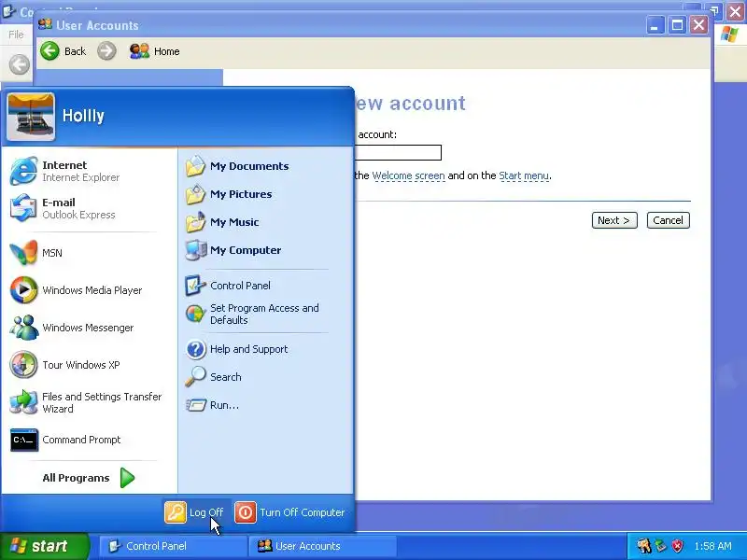Click the Turn Off Computer power icon
The width and height of the screenshot is (747, 560).
[x=246, y=512]
